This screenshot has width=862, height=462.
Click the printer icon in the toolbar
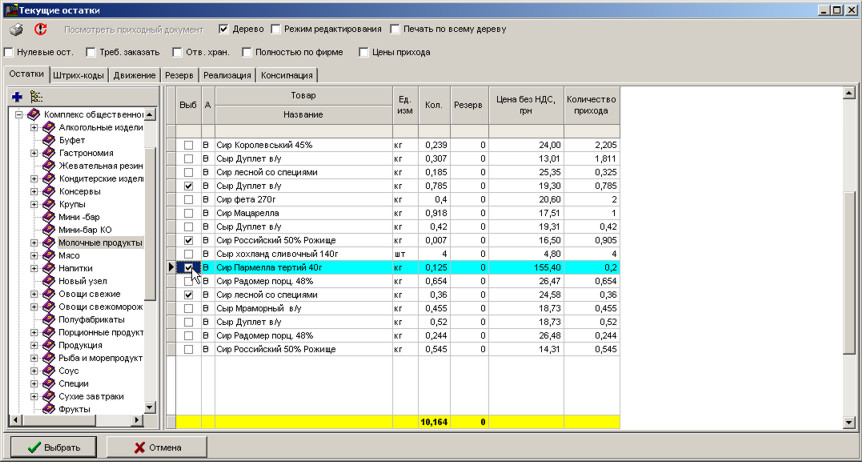(17, 30)
